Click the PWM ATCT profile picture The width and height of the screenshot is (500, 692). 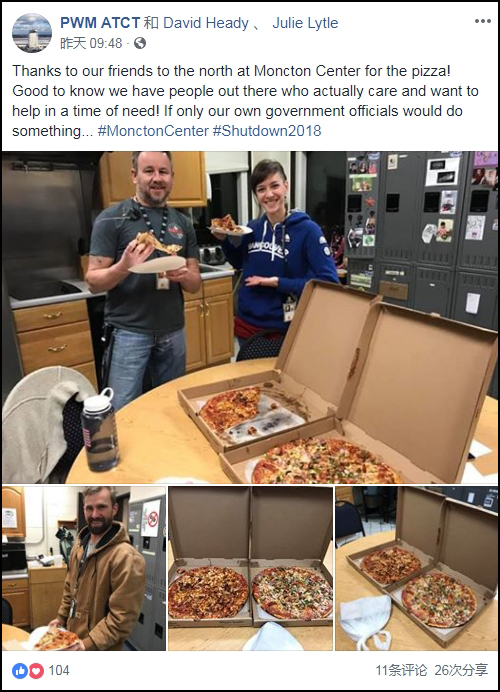pyautogui.click(x=32, y=33)
